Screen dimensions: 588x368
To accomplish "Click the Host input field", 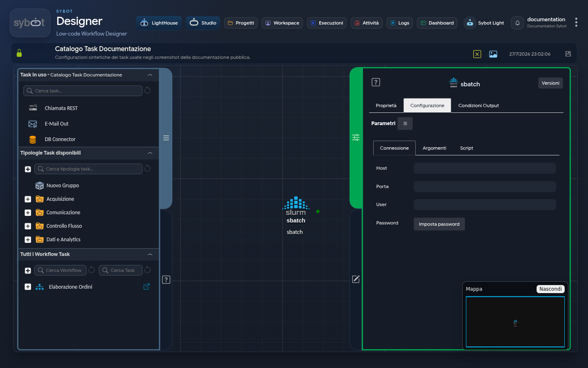I will pos(485,168).
